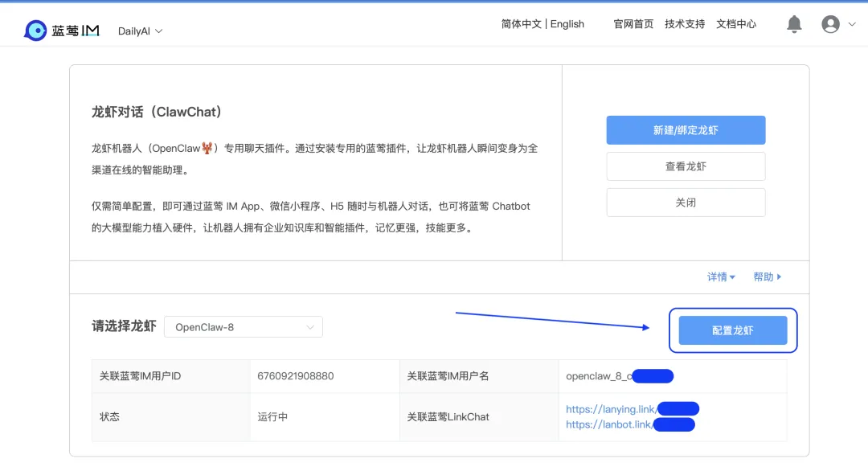The height and width of the screenshot is (475, 868).
Task: Open the OpenClaw-8 lobster selection dropdown
Action: (243, 326)
